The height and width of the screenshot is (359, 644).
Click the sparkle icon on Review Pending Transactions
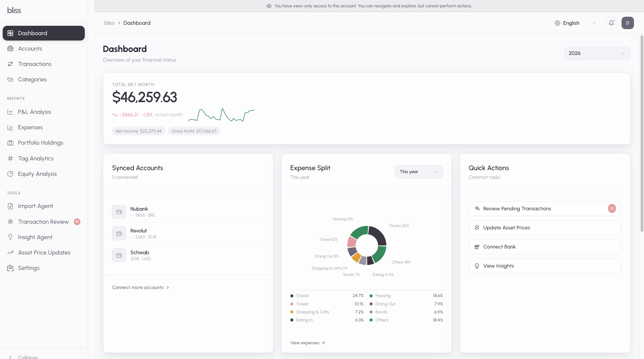[x=477, y=209]
